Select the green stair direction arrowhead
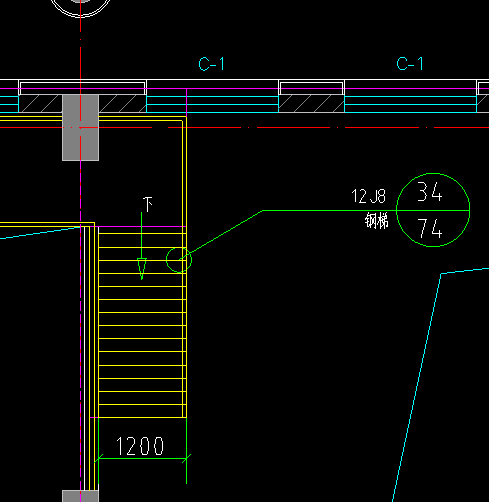 pos(142,269)
